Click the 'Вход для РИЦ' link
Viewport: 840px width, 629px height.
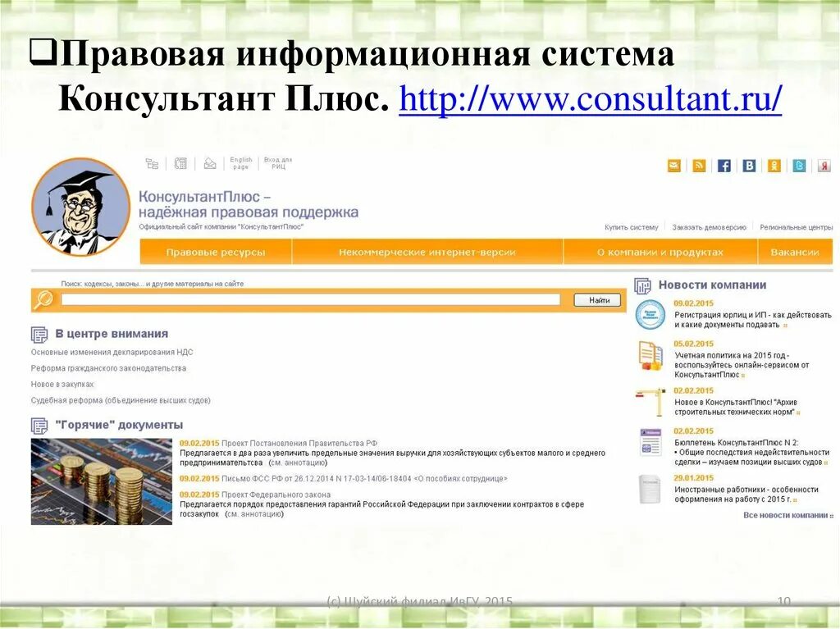tap(278, 163)
